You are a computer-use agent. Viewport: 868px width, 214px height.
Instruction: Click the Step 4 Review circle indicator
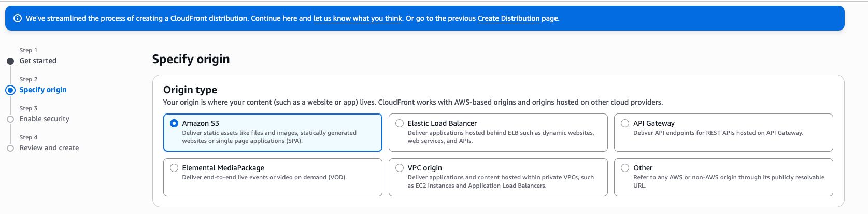10,148
